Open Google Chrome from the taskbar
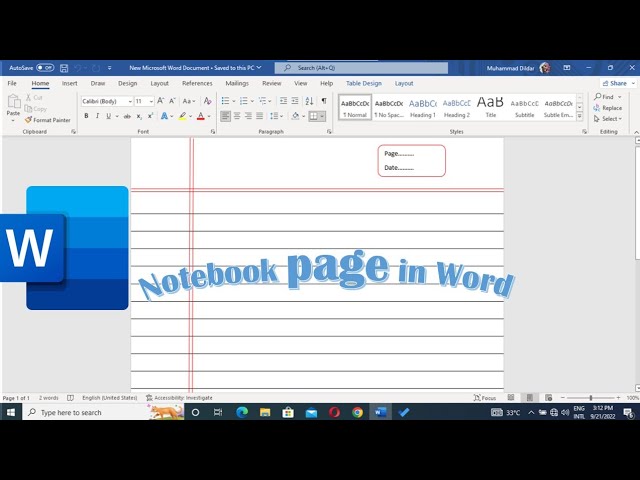This screenshot has height=480, width=640. click(x=358, y=412)
